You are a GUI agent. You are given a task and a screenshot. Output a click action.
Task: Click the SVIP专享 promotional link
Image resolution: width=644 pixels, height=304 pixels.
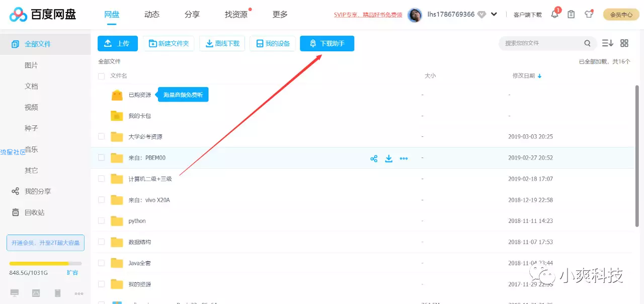pos(368,15)
